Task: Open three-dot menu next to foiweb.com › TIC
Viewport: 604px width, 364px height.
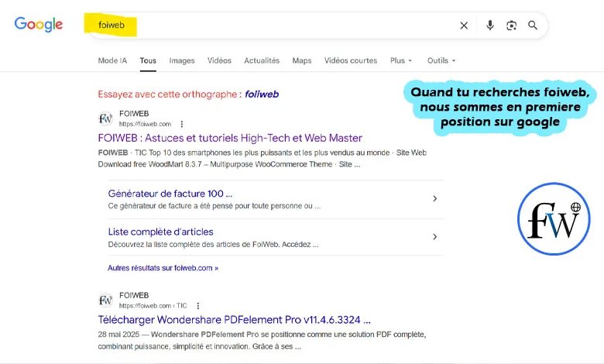Action: tap(197, 306)
